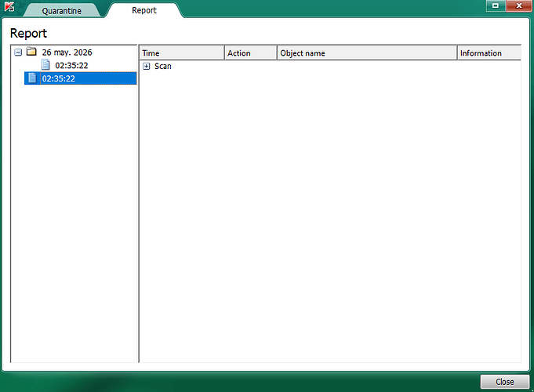Select the 26 may. 2026 tree entry
Screen dimensions: 534x392
click(x=67, y=53)
